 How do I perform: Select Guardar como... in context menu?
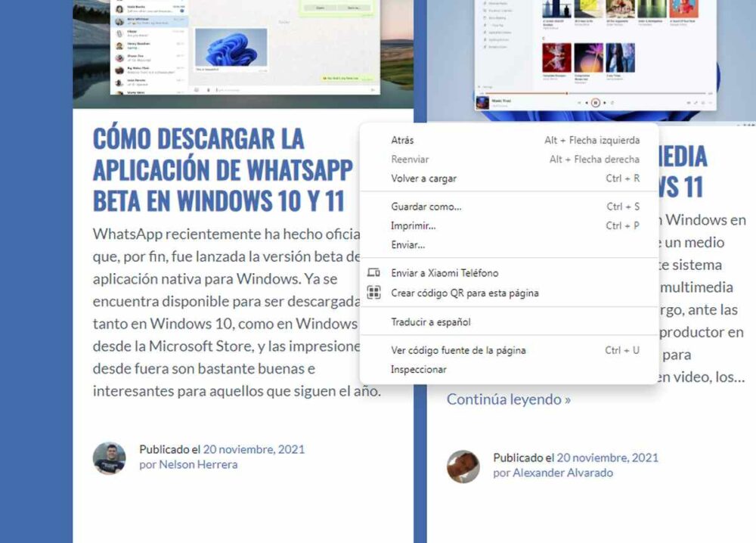click(x=509, y=207)
